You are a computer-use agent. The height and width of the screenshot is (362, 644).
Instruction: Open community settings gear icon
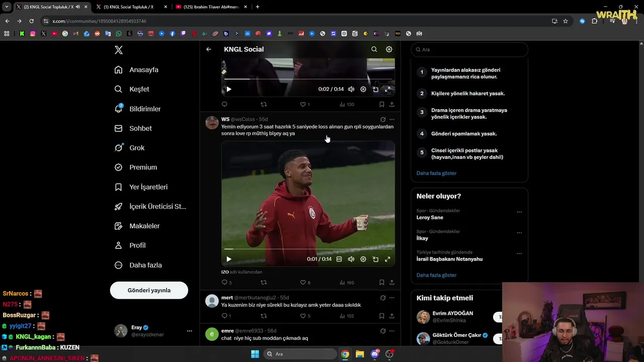(x=389, y=49)
